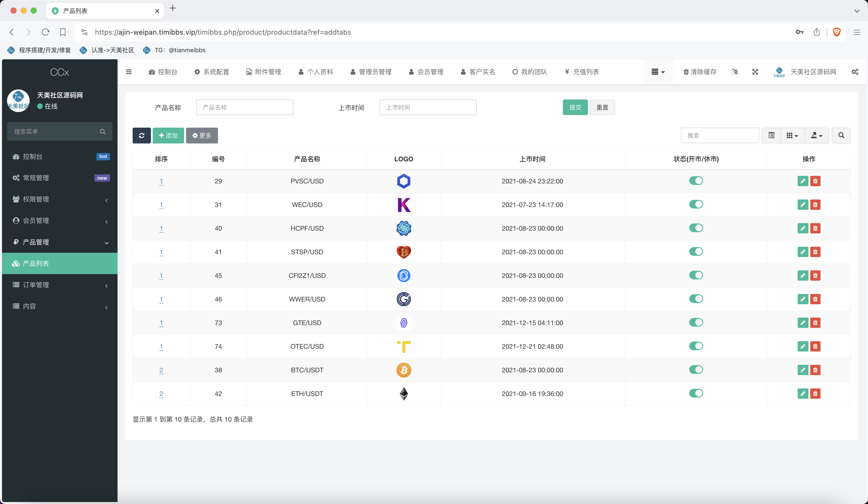
Task: Toggle CFI2Z1/USD market status switch
Action: (696, 275)
